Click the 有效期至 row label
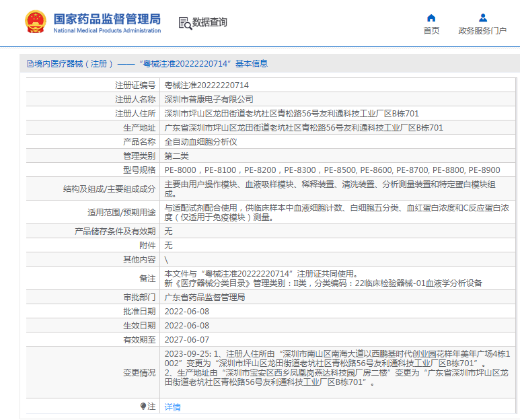This screenshot has height=420, width=520. coord(139,340)
